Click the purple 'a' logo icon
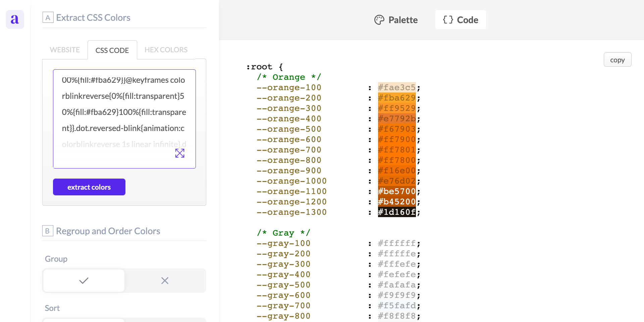 coord(15,19)
